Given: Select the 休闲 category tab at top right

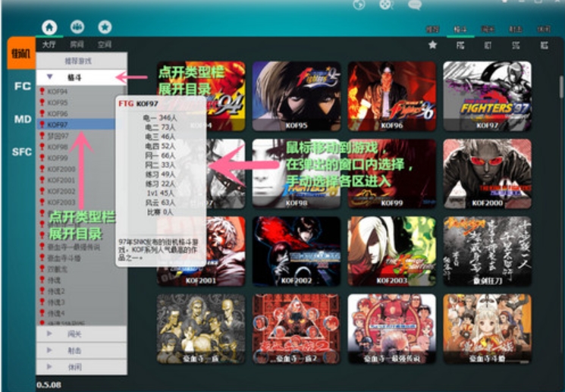Looking at the screenshot, I should 544,30.
